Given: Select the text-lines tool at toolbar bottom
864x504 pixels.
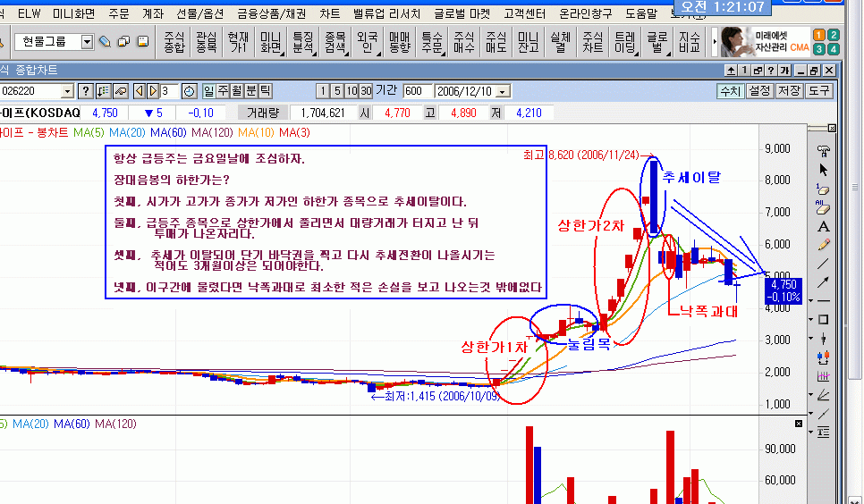Looking at the screenshot, I should click(823, 433).
